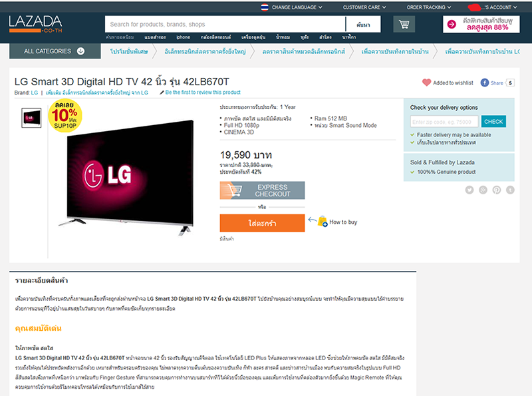Open the Customer Care dropdown
This screenshot has height=396, width=532.
364,7
